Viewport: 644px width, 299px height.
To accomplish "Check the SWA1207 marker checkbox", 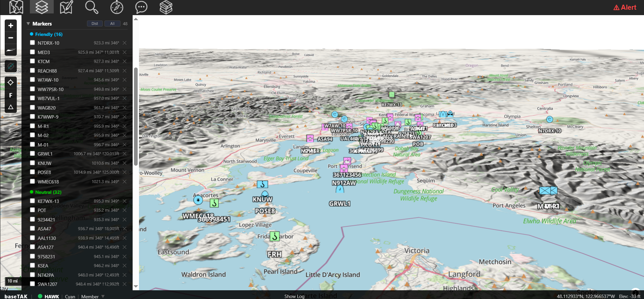I will 33,284.
